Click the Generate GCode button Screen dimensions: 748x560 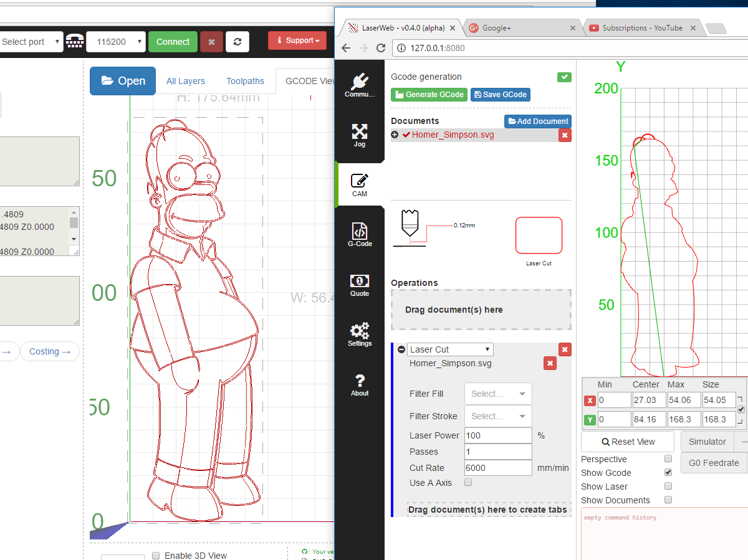(x=429, y=95)
